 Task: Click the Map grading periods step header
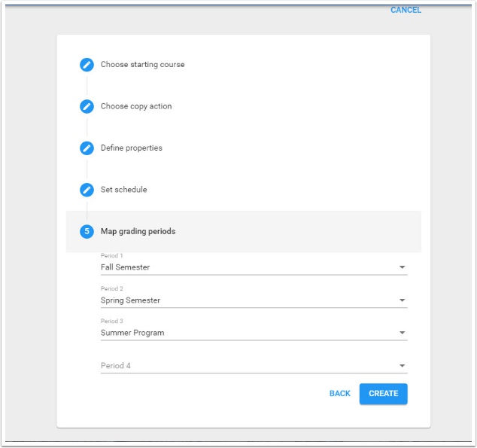pos(138,231)
